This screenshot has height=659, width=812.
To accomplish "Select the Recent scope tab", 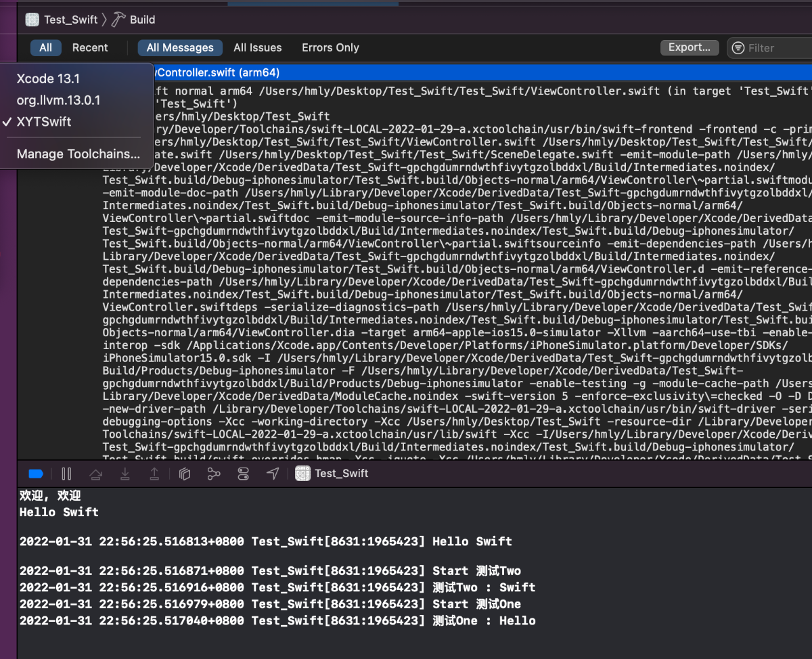I will coord(90,47).
